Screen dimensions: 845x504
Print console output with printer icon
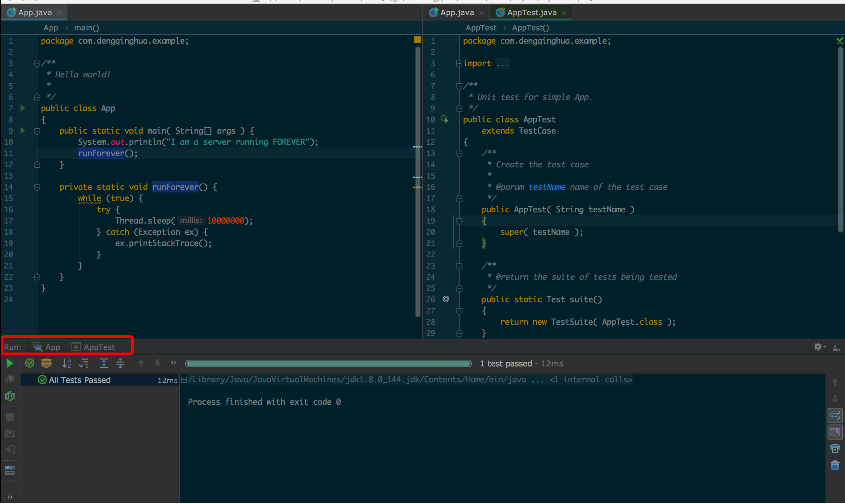coord(834,449)
